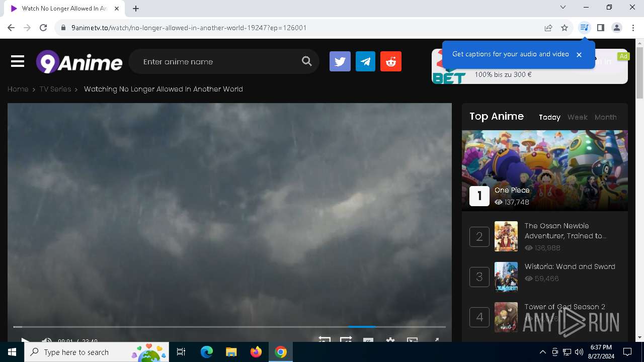Show hidden system tray icons
The height and width of the screenshot is (362, 644).
542,352
